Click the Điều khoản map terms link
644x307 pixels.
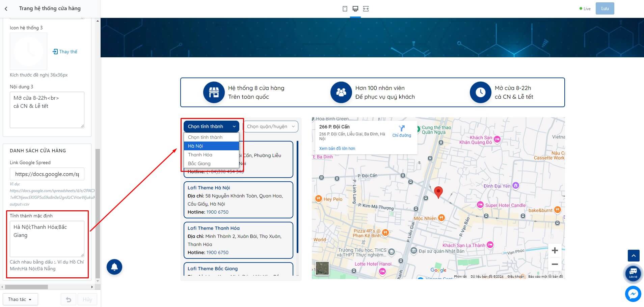[x=516, y=277]
